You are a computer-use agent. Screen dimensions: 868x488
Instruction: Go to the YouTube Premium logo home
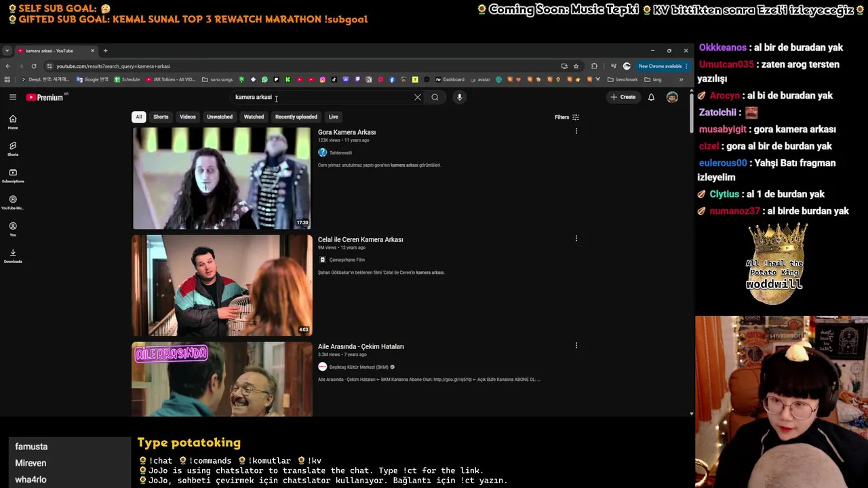tap(45, 98)
